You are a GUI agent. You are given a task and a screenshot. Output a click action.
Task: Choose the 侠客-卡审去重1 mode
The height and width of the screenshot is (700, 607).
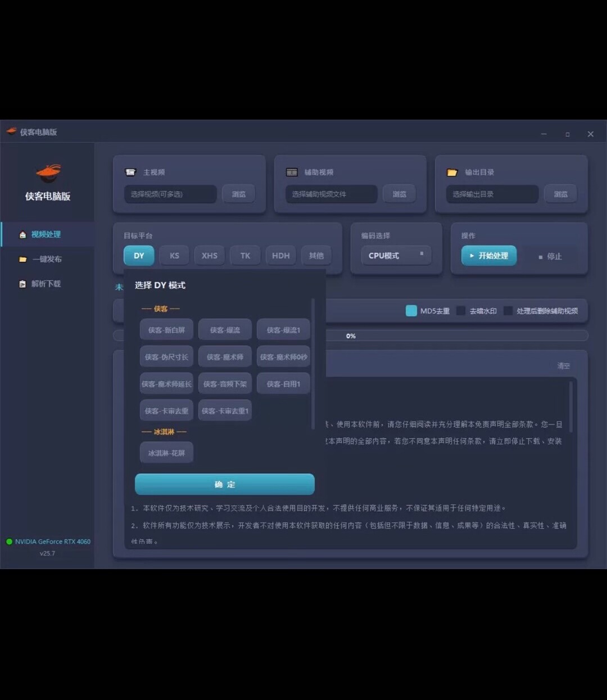(x=225, y=411)
